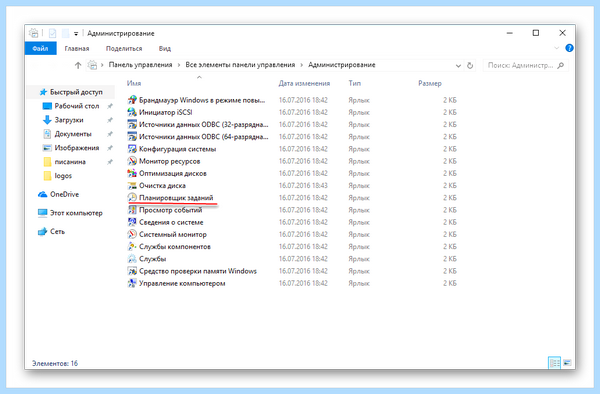600x394 pixels.
Task: Switch to large icons view in status bar
Action: click(x=567, y=362)
